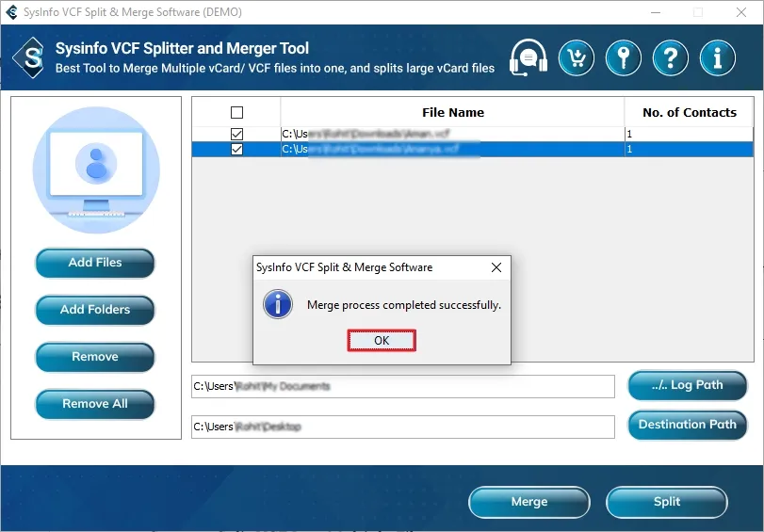Click the title bar app icon
The height and width of the screenshot is (532, 764).
pyautogui.click(x=11, y=11)
